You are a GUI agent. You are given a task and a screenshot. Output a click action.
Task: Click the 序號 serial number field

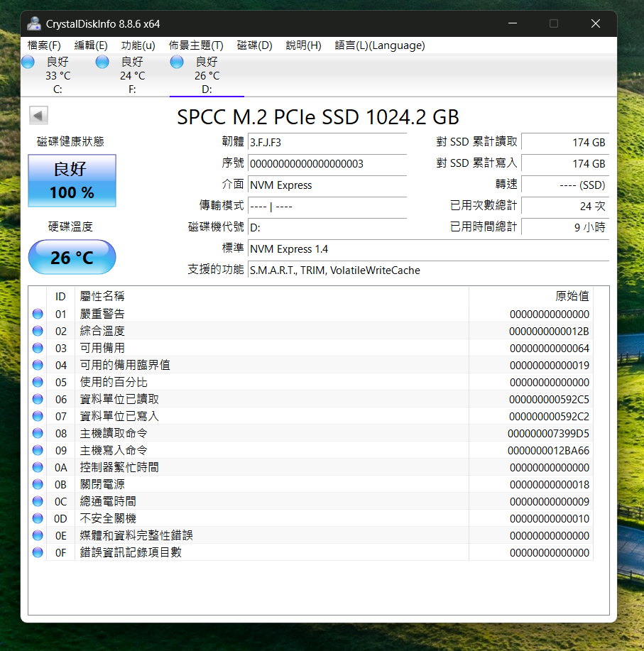327,164
